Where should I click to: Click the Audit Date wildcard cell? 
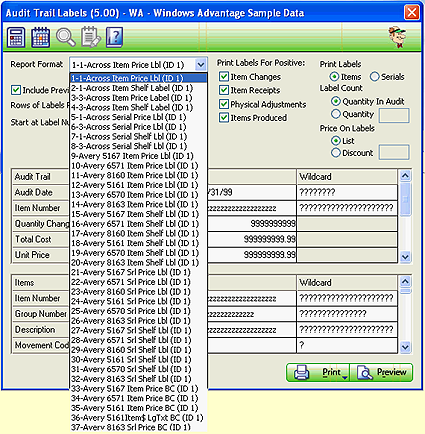point(347,192)
